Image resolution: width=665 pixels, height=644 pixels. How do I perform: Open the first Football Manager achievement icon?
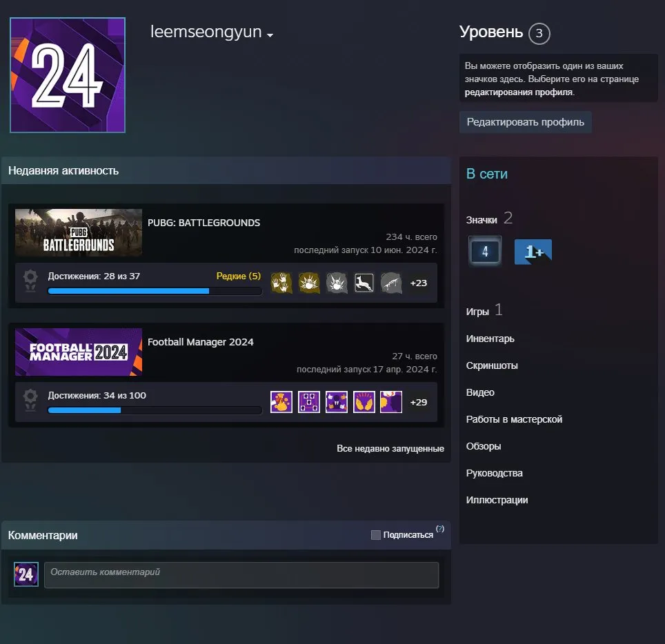281,402
